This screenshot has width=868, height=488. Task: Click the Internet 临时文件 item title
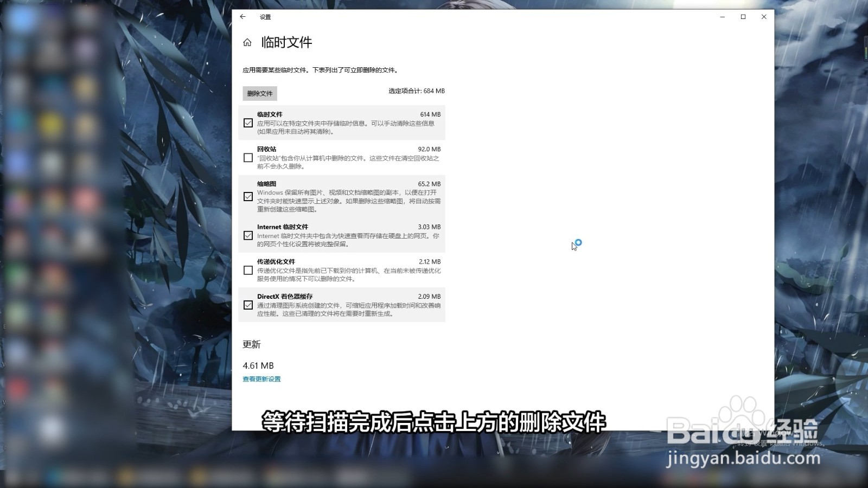(x=283, y=227)
